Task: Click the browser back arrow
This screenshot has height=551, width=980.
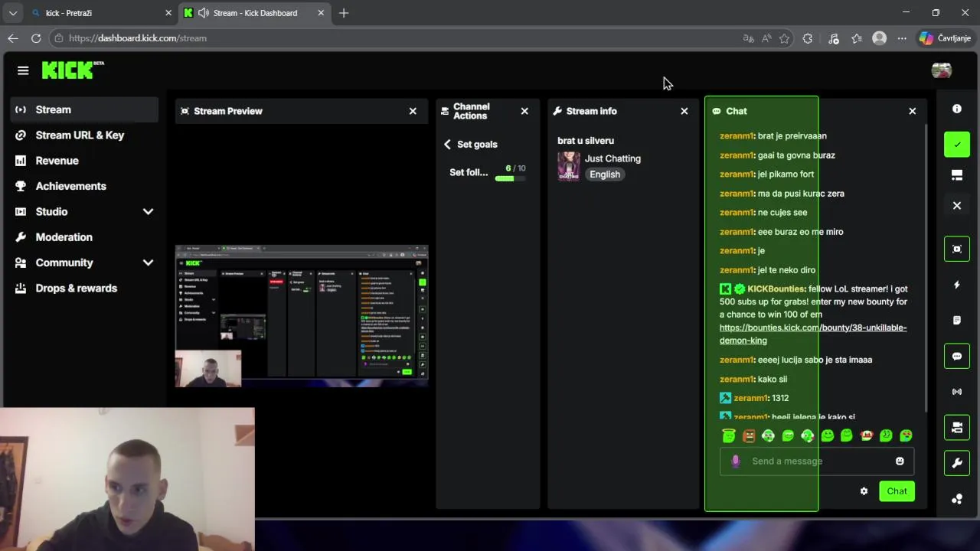Action: pyautogui.click(x=13, y=38)
